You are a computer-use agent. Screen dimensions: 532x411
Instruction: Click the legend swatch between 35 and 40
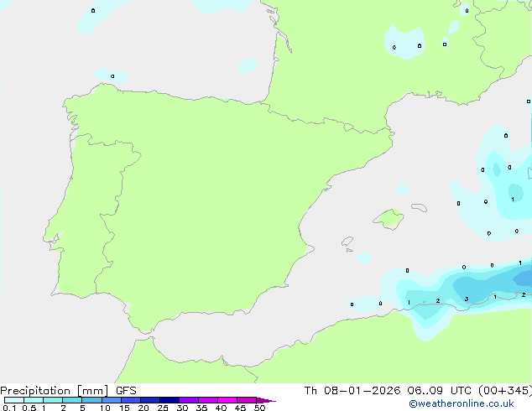[208, 400]
